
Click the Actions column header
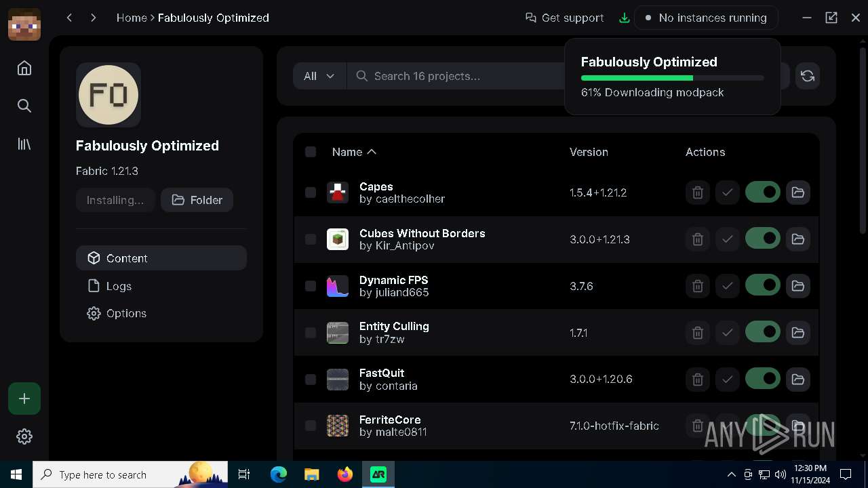pyautogui.click(x=705, y=152)
